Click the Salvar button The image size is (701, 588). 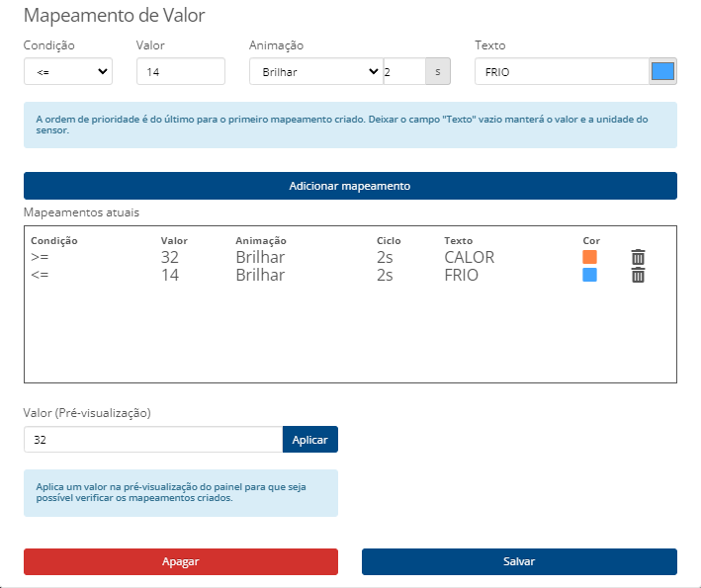[519, 561]
